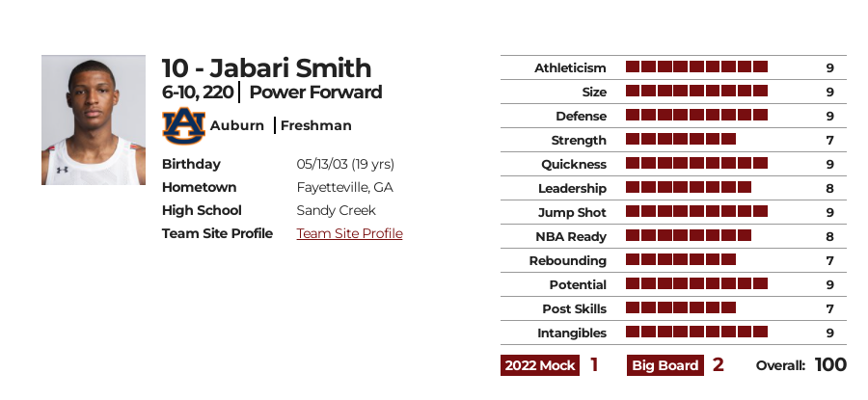Click the Intangibles rating bar
868x400 pixels.
696,332
